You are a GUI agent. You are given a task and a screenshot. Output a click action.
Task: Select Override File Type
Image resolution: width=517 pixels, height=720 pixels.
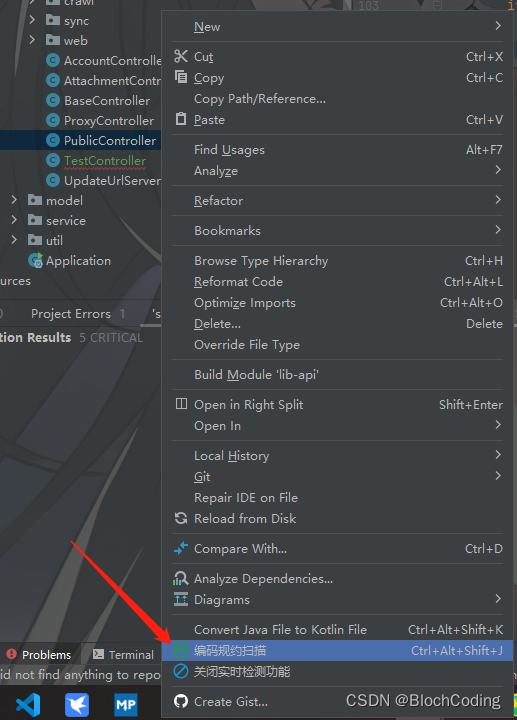[x=337, y=344]
